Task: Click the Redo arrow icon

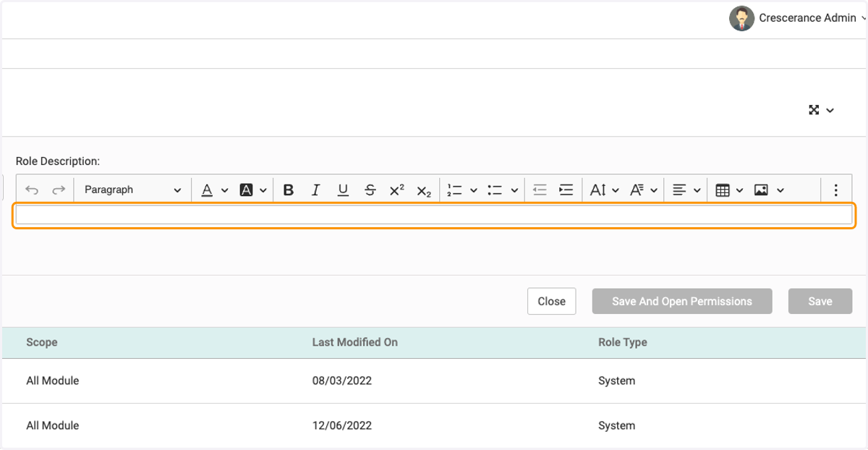Action: click(x=59, y=190)
